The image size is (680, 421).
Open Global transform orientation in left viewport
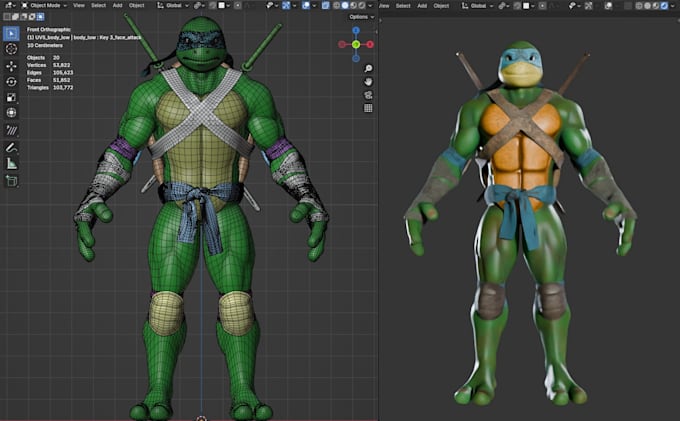click(173, 5)
